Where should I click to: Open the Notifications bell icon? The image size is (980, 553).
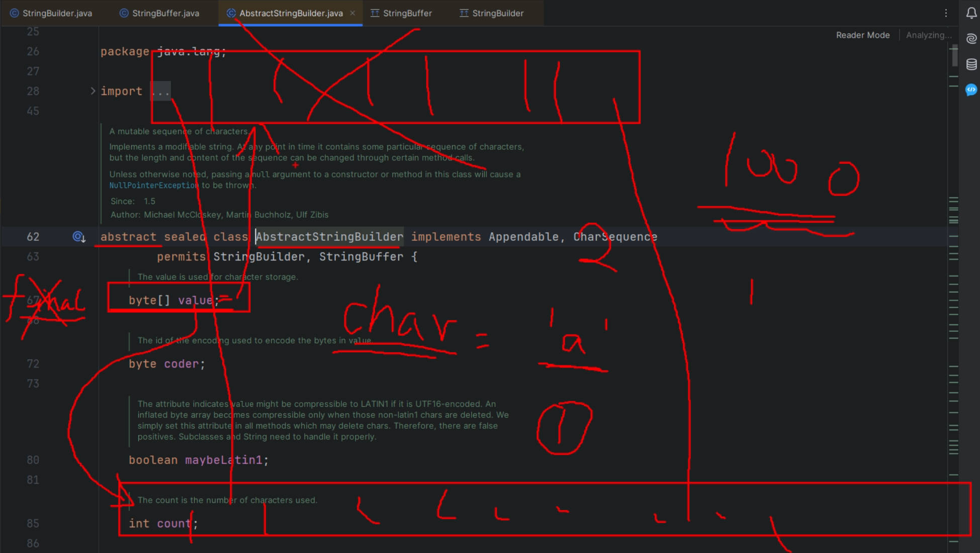(971, 14)
